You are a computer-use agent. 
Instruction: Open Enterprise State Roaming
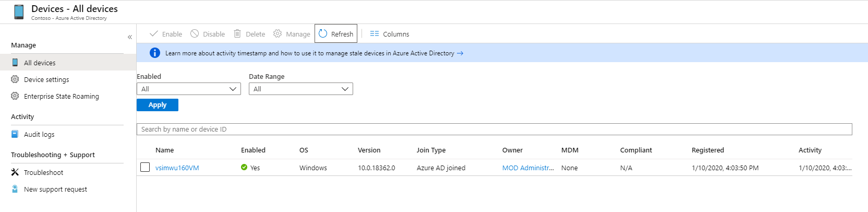tap(62, 96)
